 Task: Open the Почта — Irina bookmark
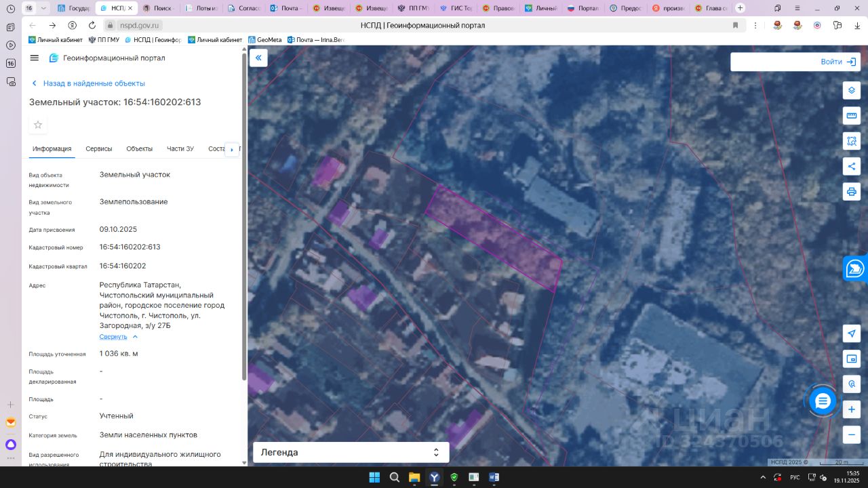click(x=316, y=40)
